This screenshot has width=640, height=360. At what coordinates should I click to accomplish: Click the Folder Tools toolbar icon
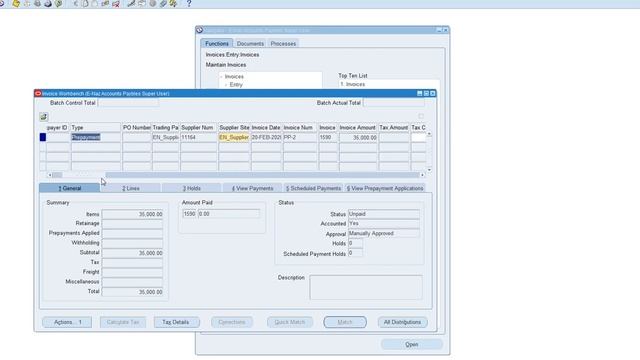173,4
